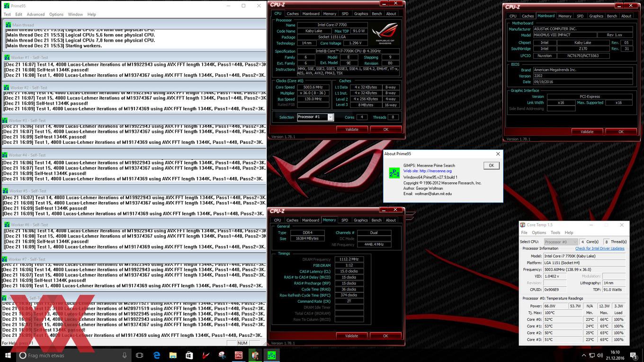Open the notification center icon in tray
Screen dimensions: 644x362
pyautogui.click(x=634, y=355)
